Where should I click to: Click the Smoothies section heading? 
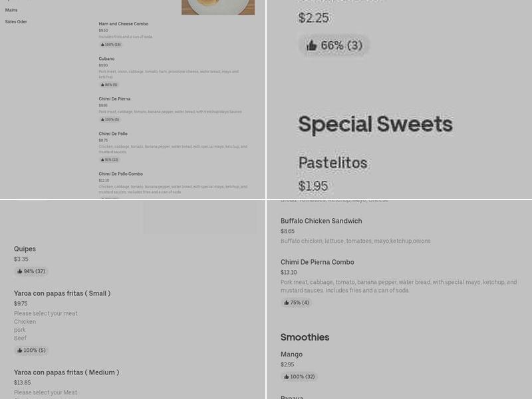tap(305, 337)
